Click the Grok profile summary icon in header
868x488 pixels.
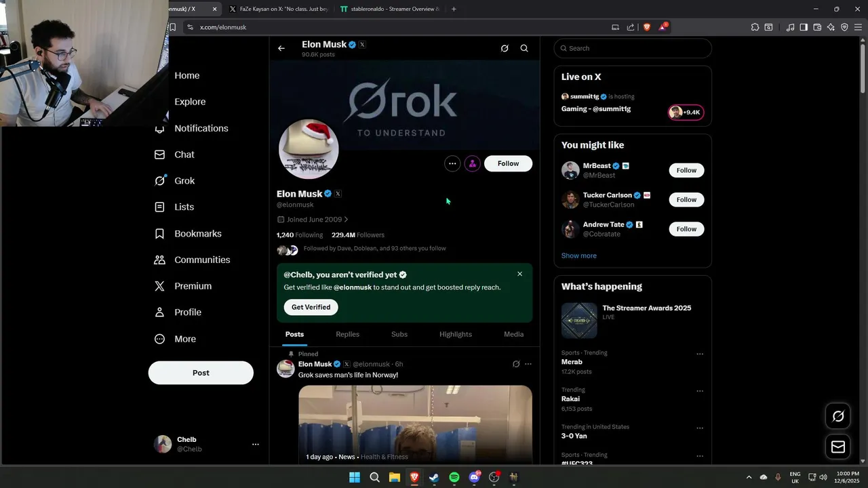tap(505, 48)
